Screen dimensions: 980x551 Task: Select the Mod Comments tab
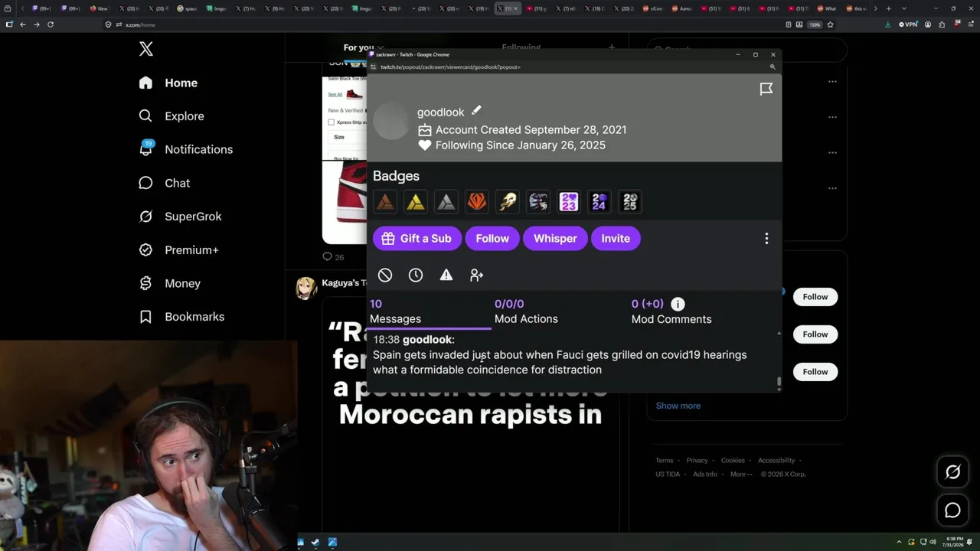671,311
